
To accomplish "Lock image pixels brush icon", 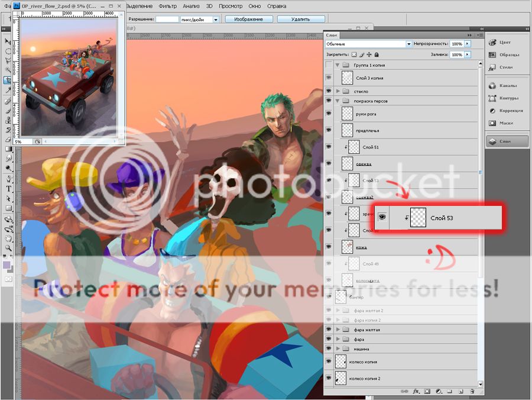I will pyautogui.click(x=362, y=54).
